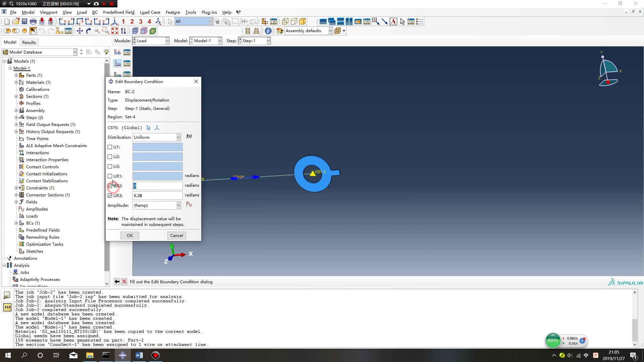The image size is (644, 362).
Task: Toggle UR1 rotation boundary condition checkbox
Action: (x=110, y=176)
